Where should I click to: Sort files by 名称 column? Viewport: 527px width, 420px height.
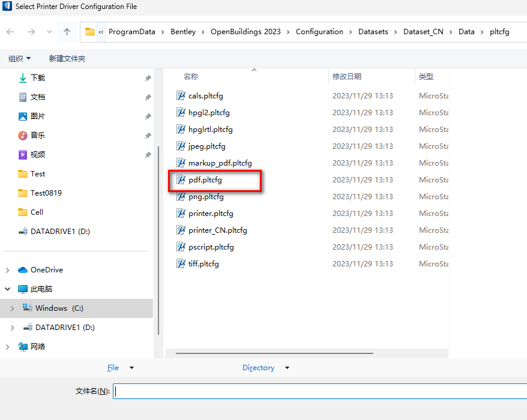point(191,77)
